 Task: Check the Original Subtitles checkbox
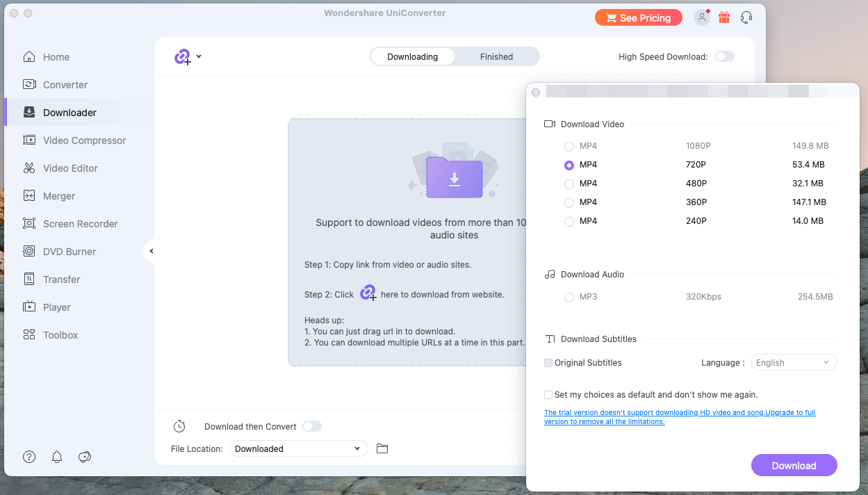(548, 363)
